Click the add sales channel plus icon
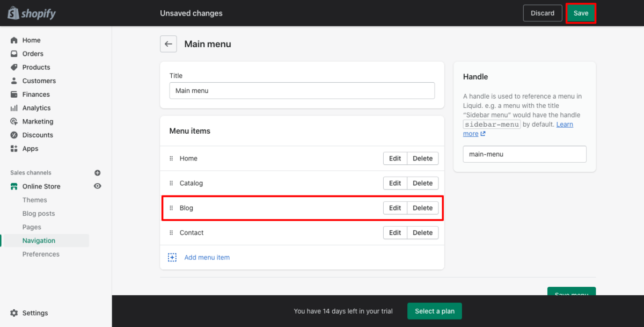644x327 pixels. coord(98,173)
